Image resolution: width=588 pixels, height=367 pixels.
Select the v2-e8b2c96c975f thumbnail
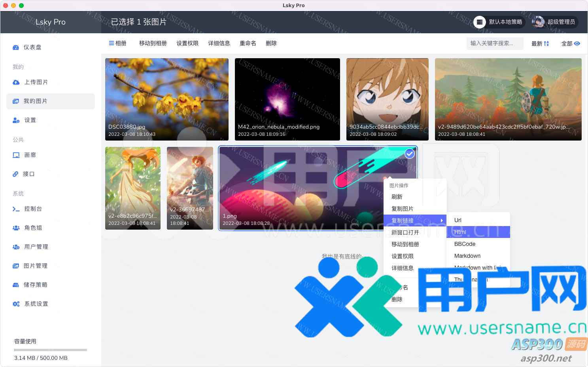pyautogui.click(x=133, y=188)
